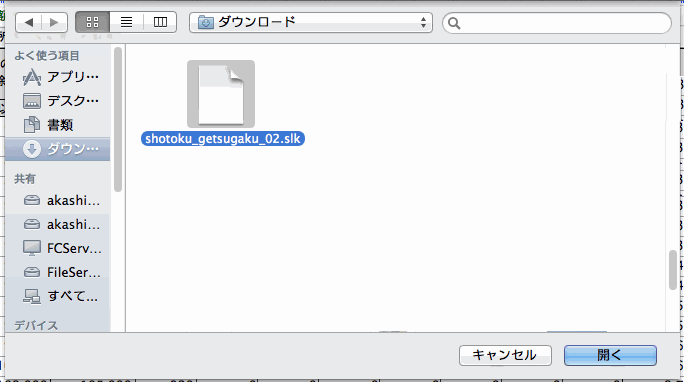Click the すべて… network icon

31,297
